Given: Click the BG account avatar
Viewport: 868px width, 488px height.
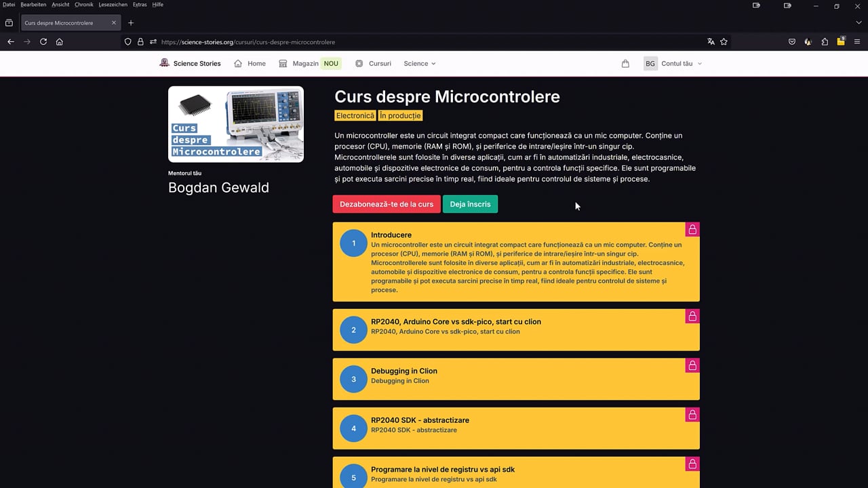Looking at the screenshot, I should pyautogui.click(x=650, y=64).
